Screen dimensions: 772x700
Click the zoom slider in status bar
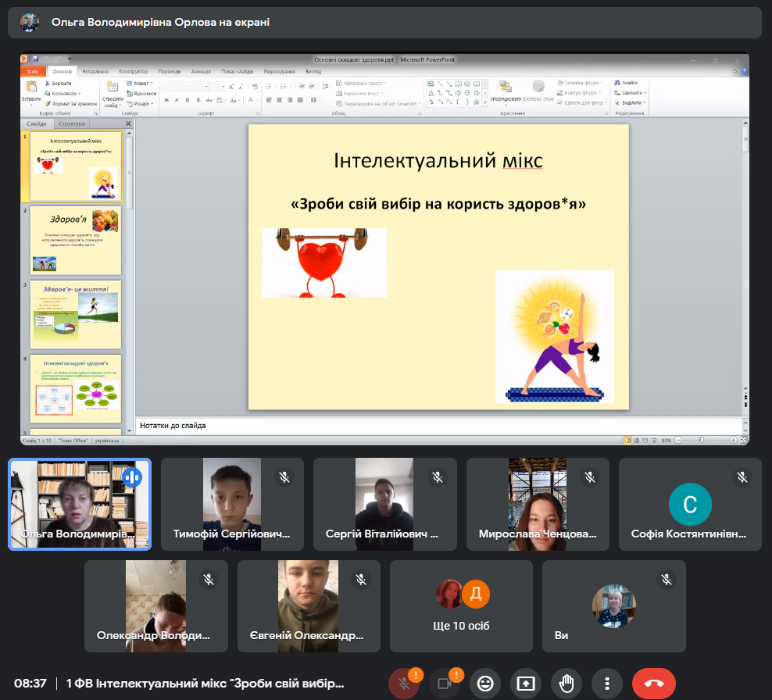coord(702,441)
